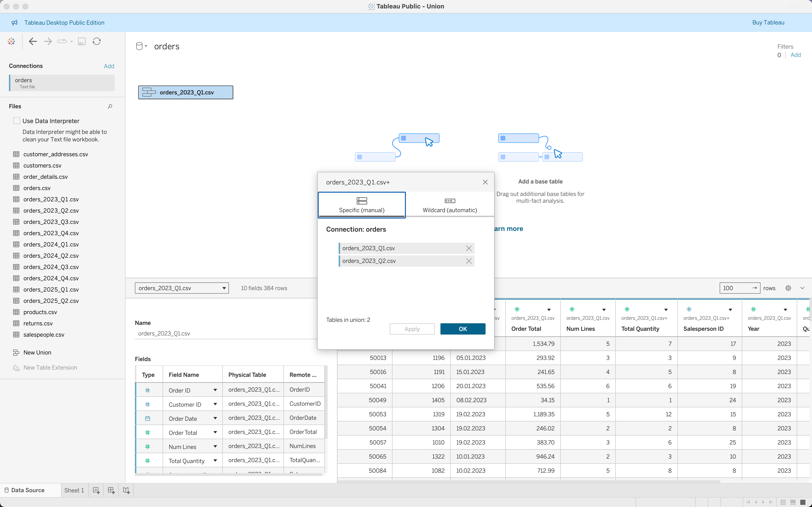
Task: Click Add next to Connections
Action: (x=109, y=66)
